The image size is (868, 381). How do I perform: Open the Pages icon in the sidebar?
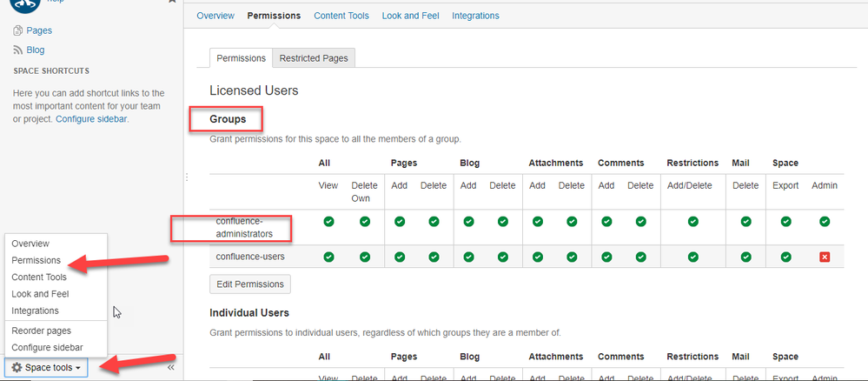pos(17,30)
